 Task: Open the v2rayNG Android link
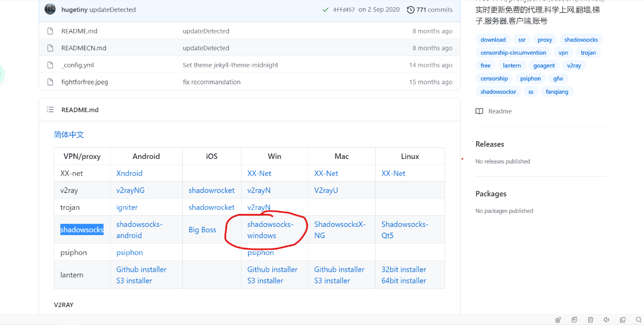click(x=130, y=190)
